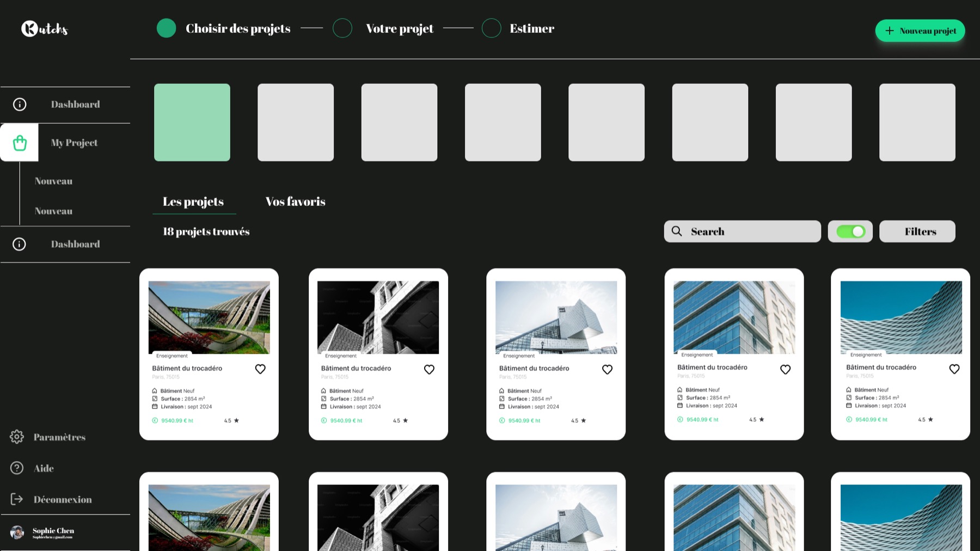Click the rating star on the white angular building card
This screenshot has width=980, height=551.
584,420
